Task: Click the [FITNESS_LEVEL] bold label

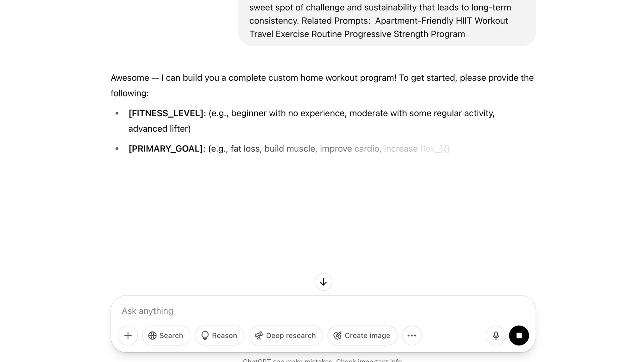Action: [166, 113]
